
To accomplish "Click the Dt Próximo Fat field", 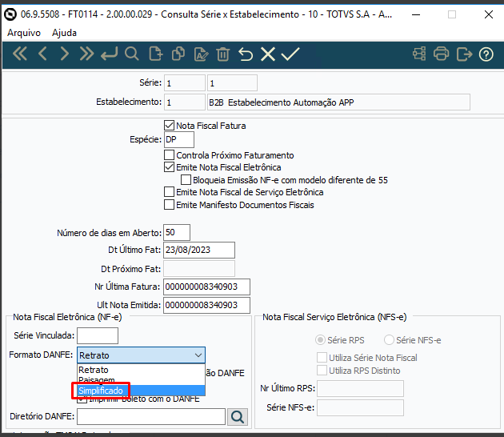I will (199, 268).
